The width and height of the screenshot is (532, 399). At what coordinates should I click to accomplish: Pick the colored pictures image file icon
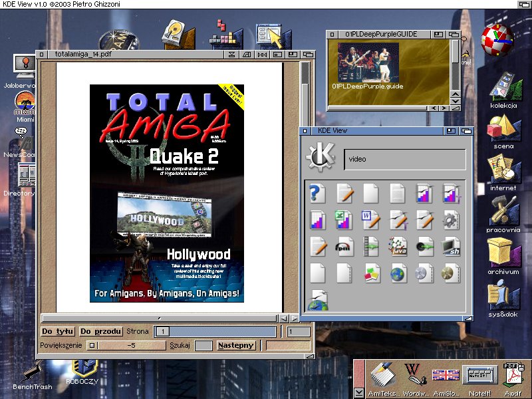pyautogui.click(x=371, y=273)
